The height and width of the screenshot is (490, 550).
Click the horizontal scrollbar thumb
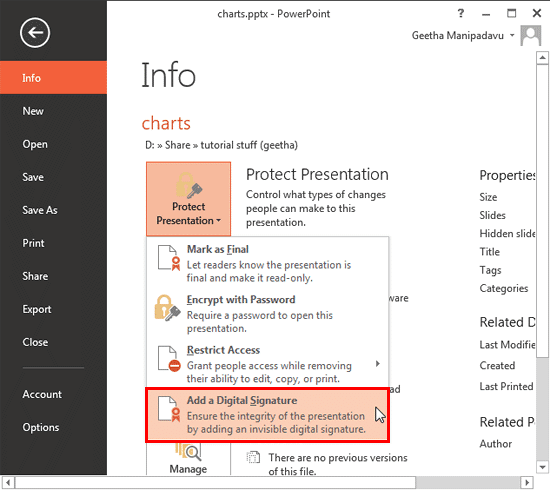[215, 482]
